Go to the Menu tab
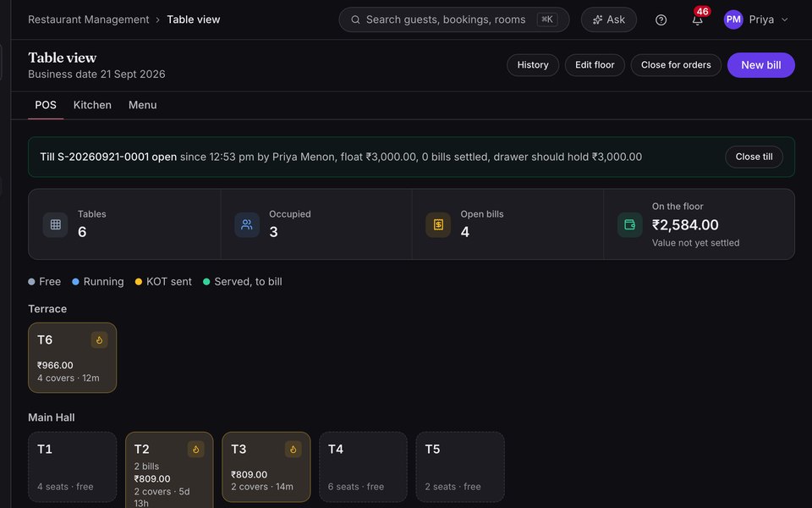Screen dimensions: 812x508 pos(142,105)
